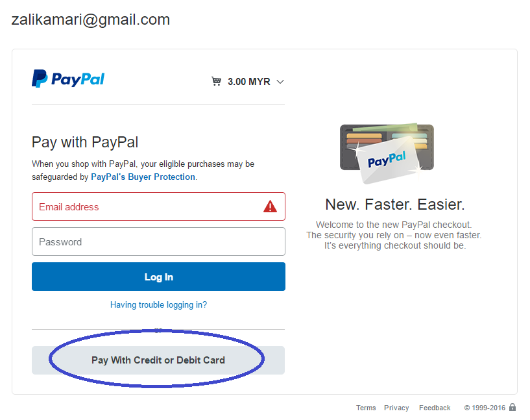The image size is (530, 420).
Task: Open PayPal's Buyer Protection link
Action: pos(143,177)
